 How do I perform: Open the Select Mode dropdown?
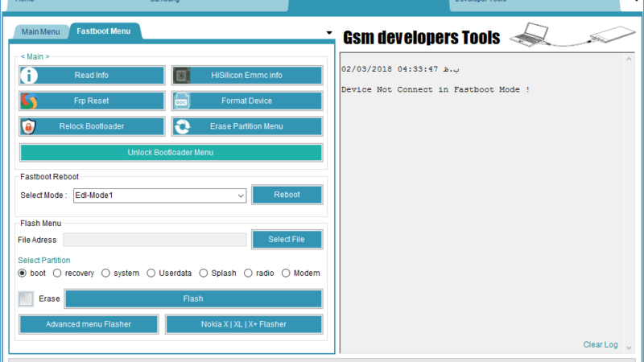click(159, 195)
